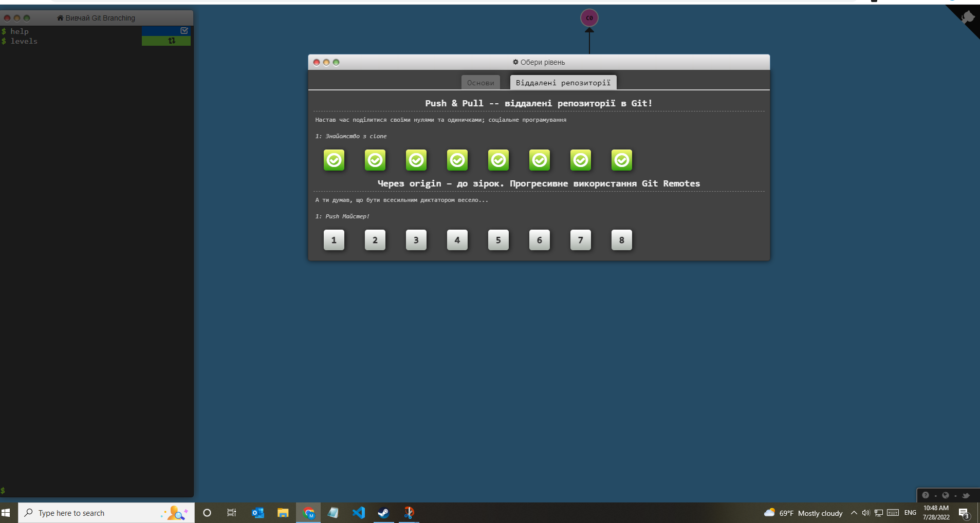Select the first checkmark level under "Знайомство з clone"
Screen dimensions: 980x523
click(334, 160)
